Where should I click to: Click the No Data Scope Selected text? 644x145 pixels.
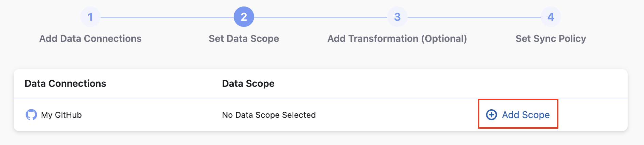pos(269,115)
